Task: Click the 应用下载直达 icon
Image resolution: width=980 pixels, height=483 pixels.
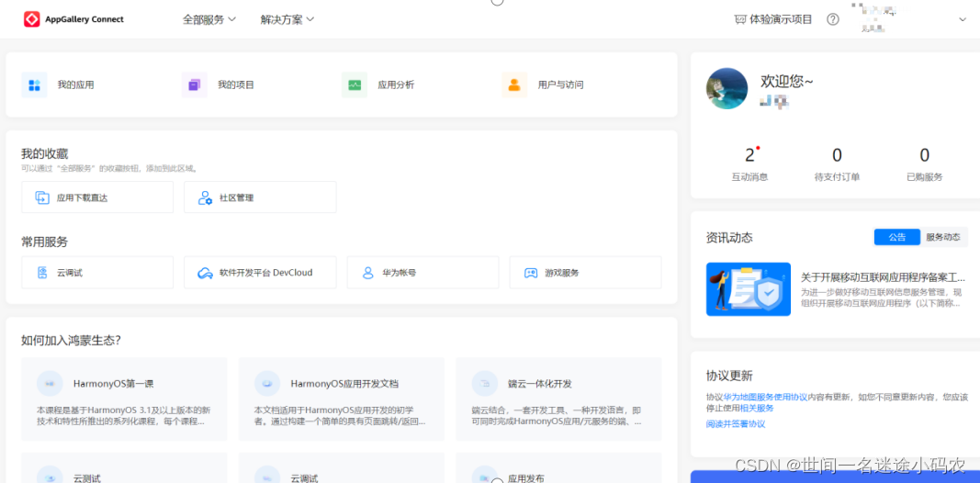Action: coord(42,198)
